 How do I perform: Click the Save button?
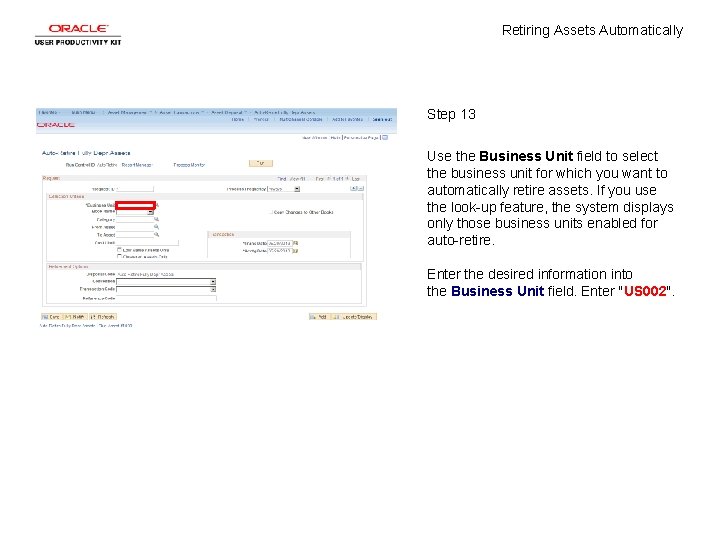pos(51,317)
